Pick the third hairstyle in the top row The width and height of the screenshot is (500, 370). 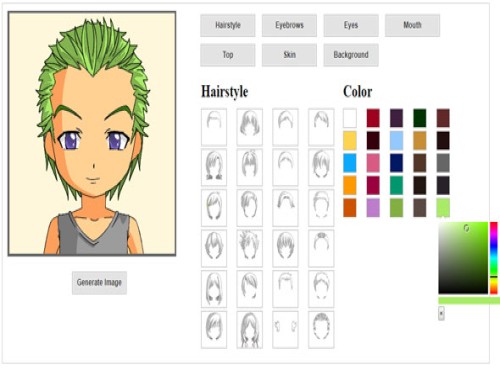pos(285,127)
